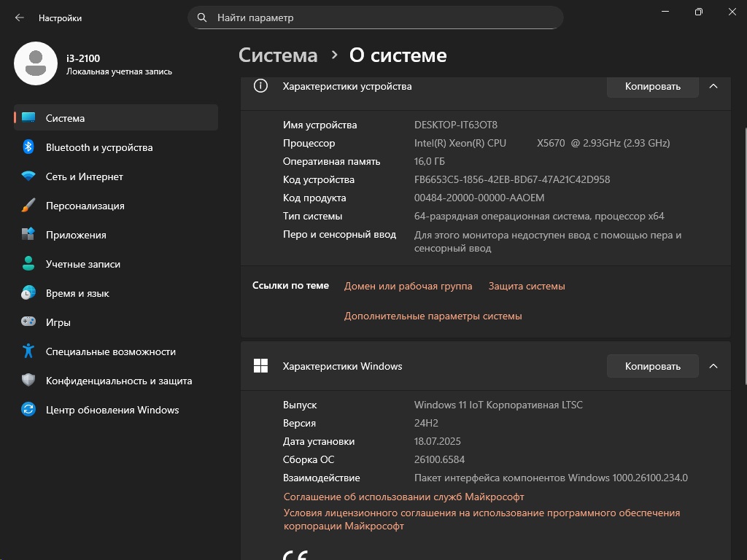Select Приложения in the sidebar
This screenshot has width=747, height=560.
tap(116, 234)
